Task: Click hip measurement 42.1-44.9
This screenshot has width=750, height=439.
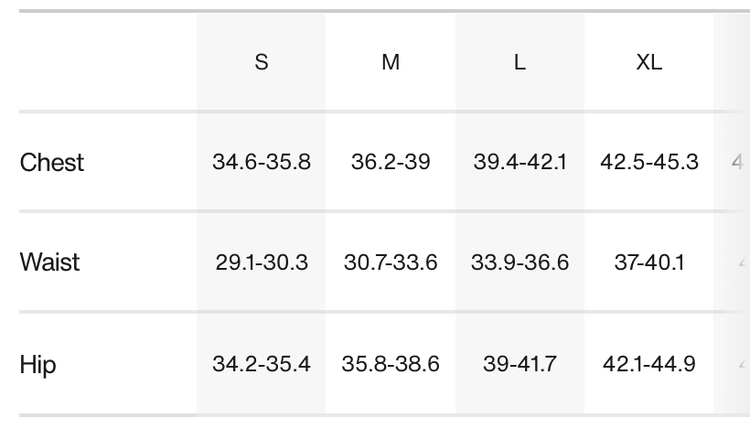Action: click(649, 364)
